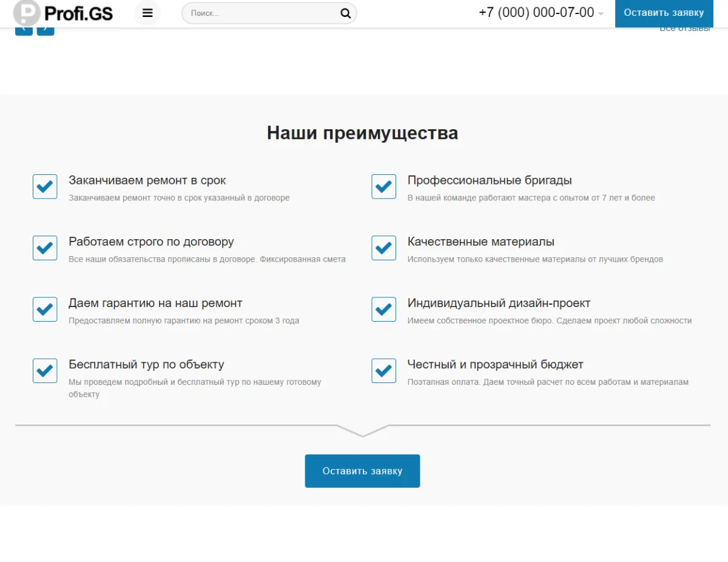Click the checkmark icon beside 'Заканчиваем ремонт в срок'
This screenshot has width=728, height=562.
click(x=44, y=186)
